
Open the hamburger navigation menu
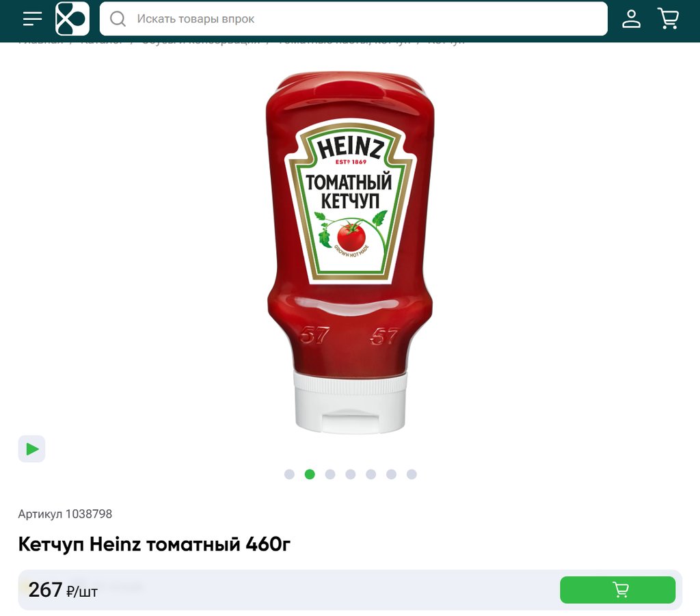[33, 18]
